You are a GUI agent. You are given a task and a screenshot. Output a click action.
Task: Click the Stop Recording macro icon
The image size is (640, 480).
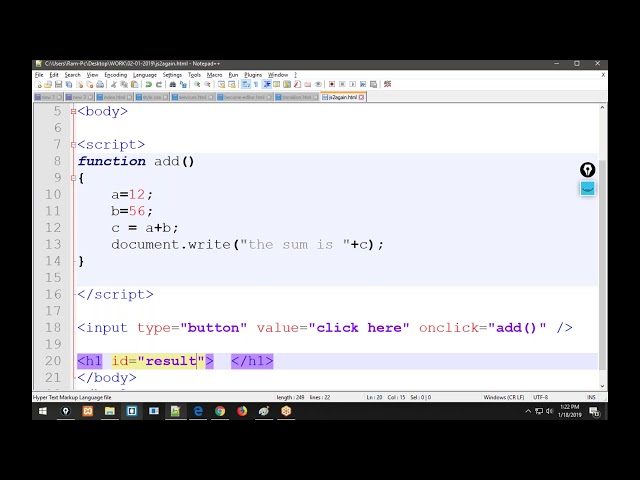pyautogui.click(x=342, y=84)
